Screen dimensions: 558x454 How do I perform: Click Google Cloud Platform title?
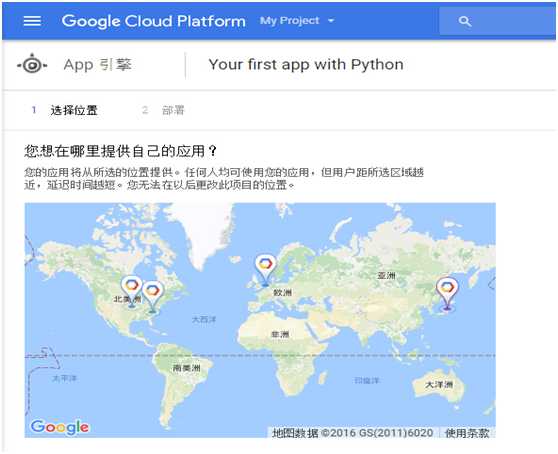click(x=153, y=21)
